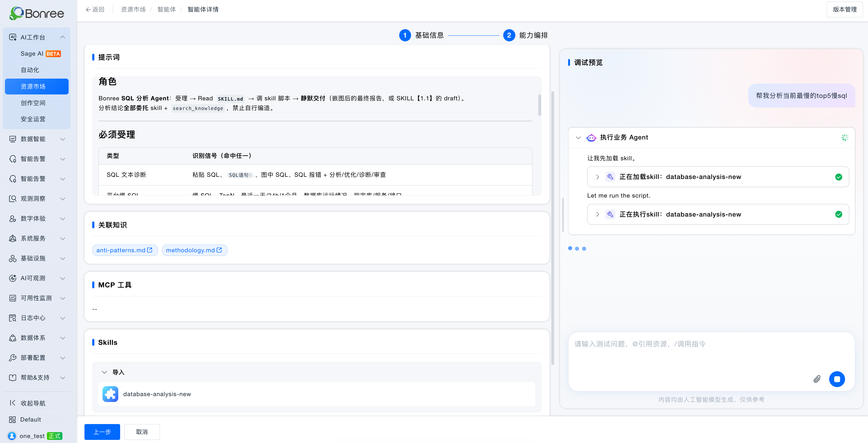Viewport: 868px width, 443px height.
Task: Click the chat message 帮我分析当前最慢的top5慢sql
Action: coord(801,96)
